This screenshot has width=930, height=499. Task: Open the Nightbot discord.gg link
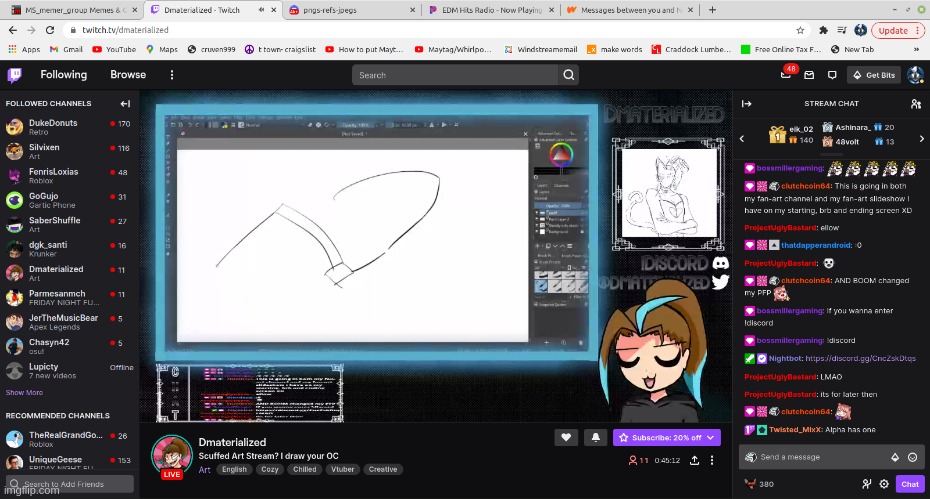coord(861,358)
